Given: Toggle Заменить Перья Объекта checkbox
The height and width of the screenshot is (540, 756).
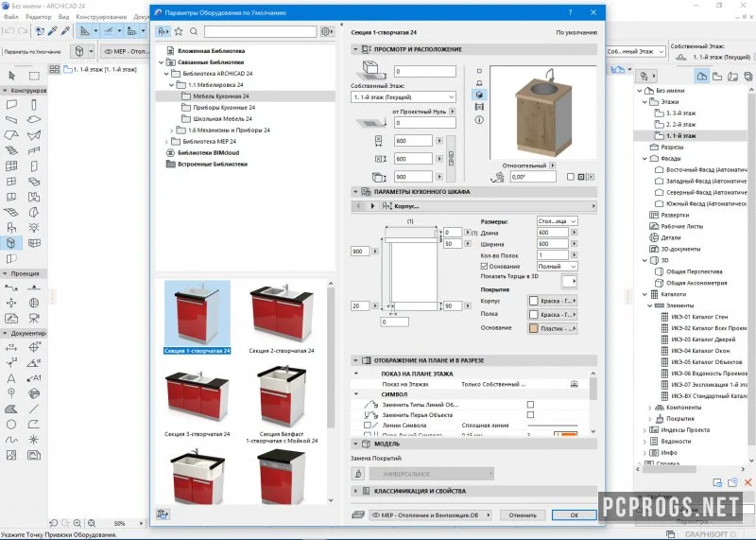Looking at the screenshot, I should click(x=530, y=414).
